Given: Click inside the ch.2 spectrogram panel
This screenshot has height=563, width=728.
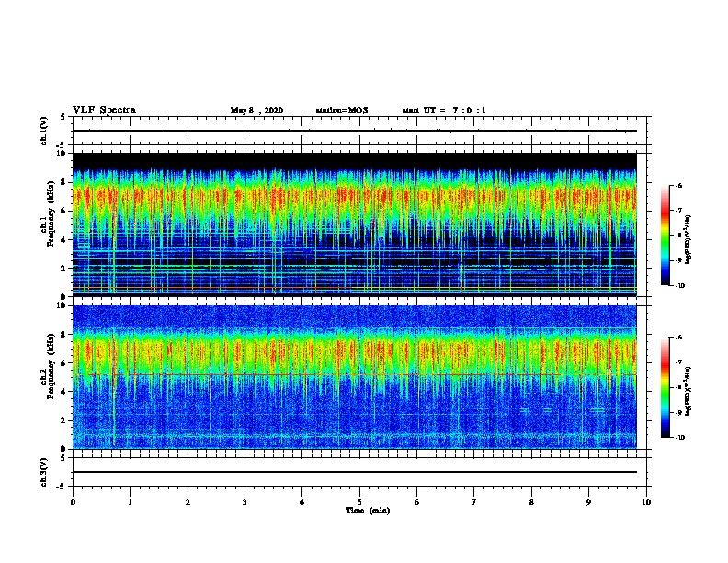Looking at the screenshot, I should (355, 377).
